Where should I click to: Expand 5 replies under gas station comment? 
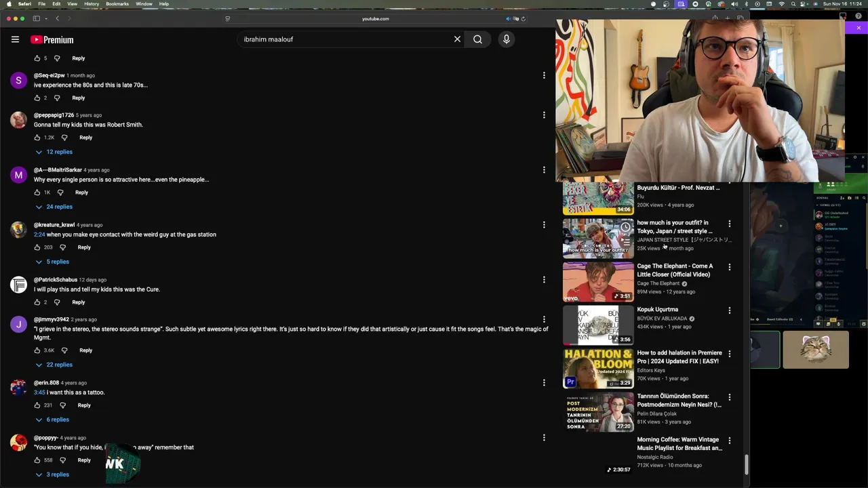coord(53,262)
